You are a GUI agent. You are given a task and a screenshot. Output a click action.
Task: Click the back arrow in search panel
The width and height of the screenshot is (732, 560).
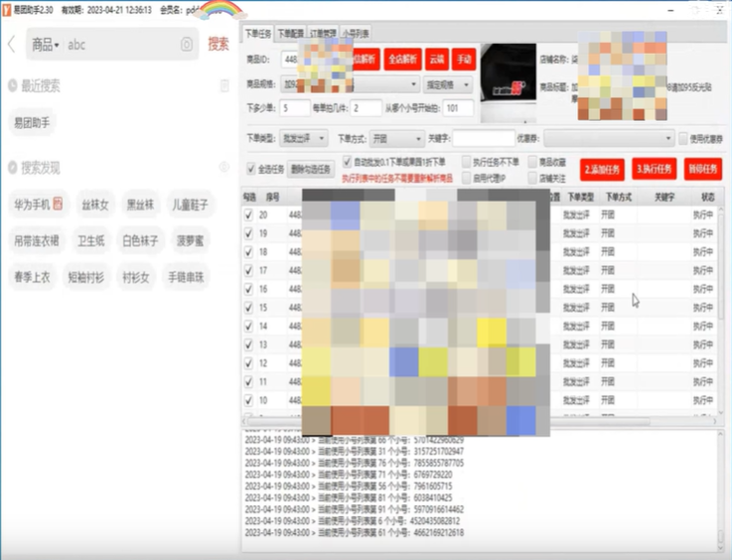(11, 45)
